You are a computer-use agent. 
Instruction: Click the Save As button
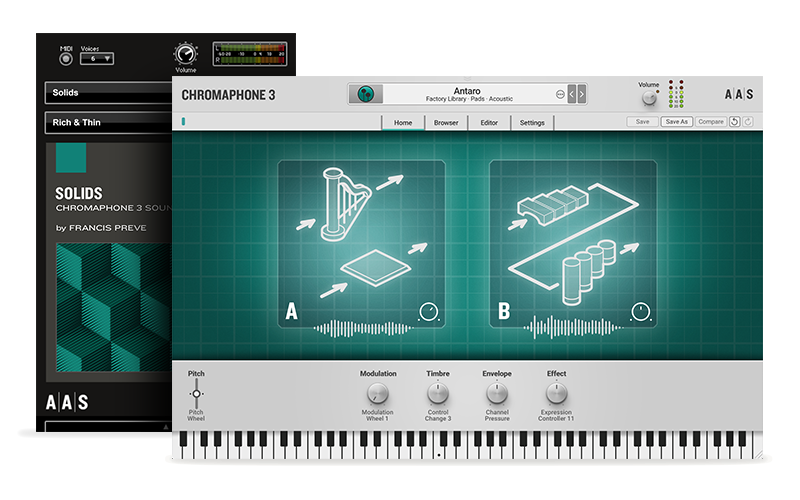pos(677,122)
